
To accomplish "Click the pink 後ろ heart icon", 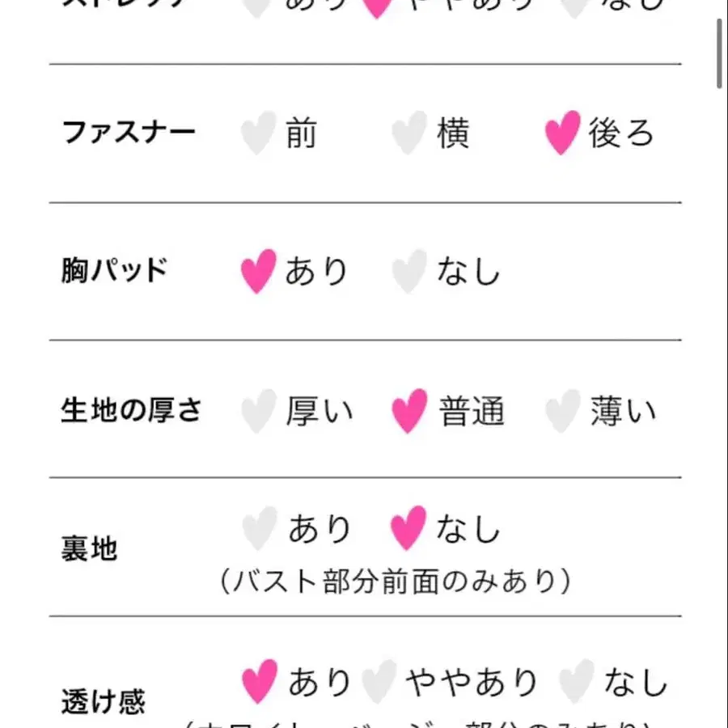I will coord(562,133).
